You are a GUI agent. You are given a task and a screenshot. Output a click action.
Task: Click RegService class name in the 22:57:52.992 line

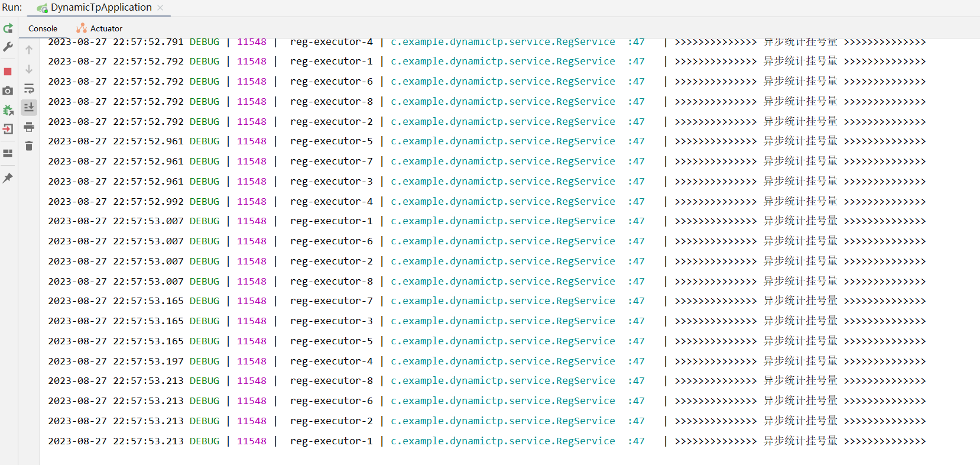coord(585,202)
